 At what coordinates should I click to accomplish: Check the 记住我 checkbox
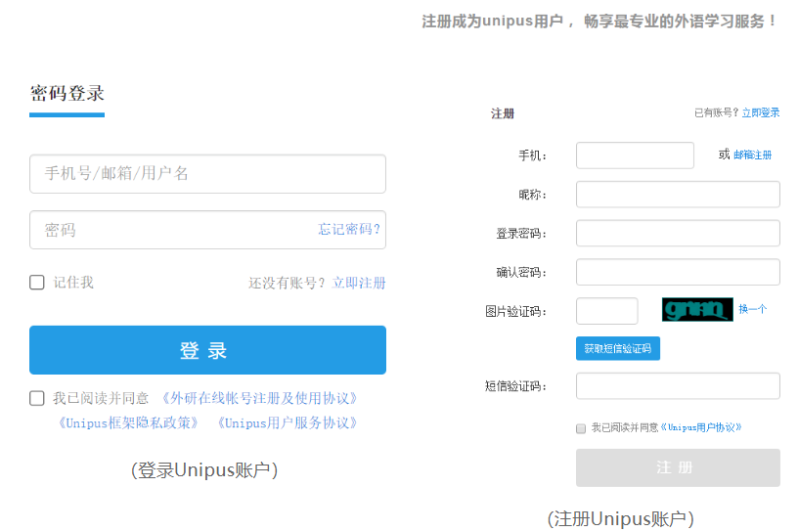37,283
